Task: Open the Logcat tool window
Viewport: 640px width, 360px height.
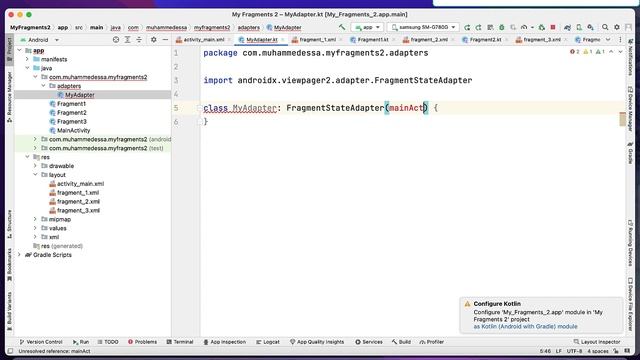Action: (267, 342)
